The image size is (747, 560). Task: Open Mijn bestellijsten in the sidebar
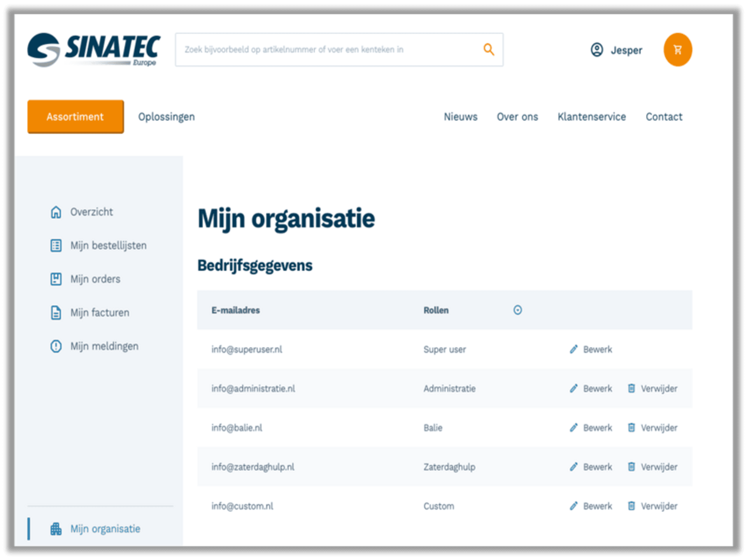109,245
